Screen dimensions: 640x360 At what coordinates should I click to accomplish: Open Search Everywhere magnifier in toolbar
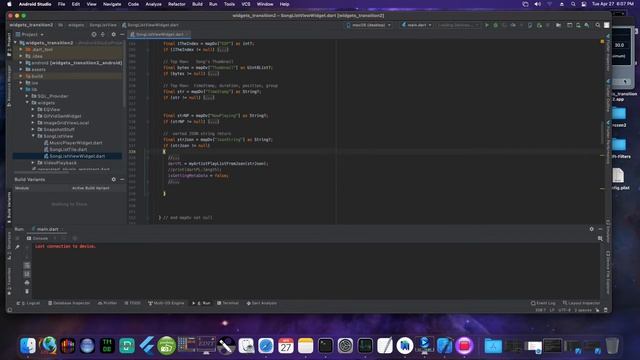coord(598,25)
